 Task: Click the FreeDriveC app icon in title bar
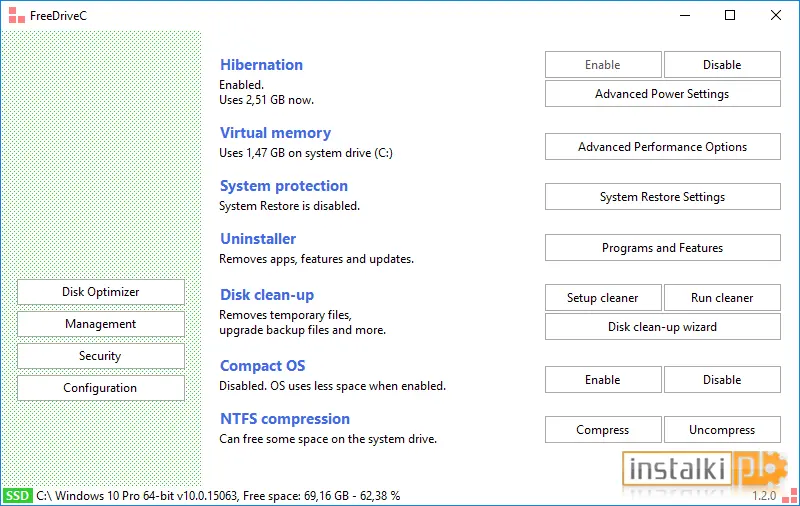click(16, 15)
